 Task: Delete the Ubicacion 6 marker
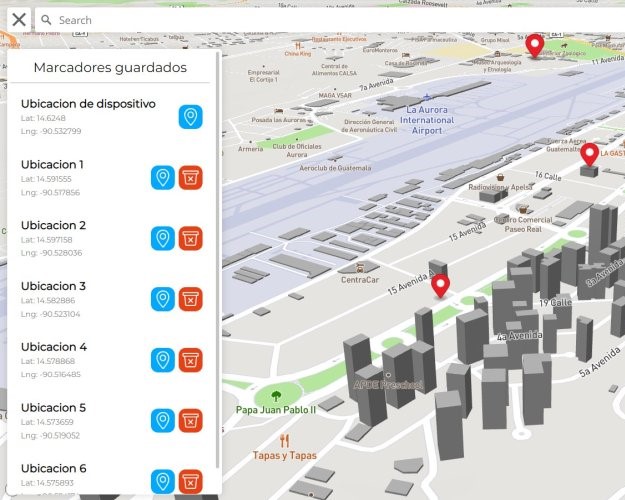coord(190,482)
